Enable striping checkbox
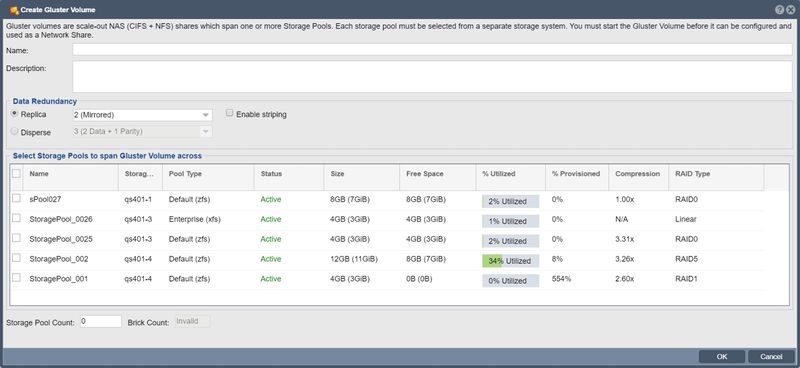The width and height of the screenshot is (800, 368). click(x=230, y=113)
